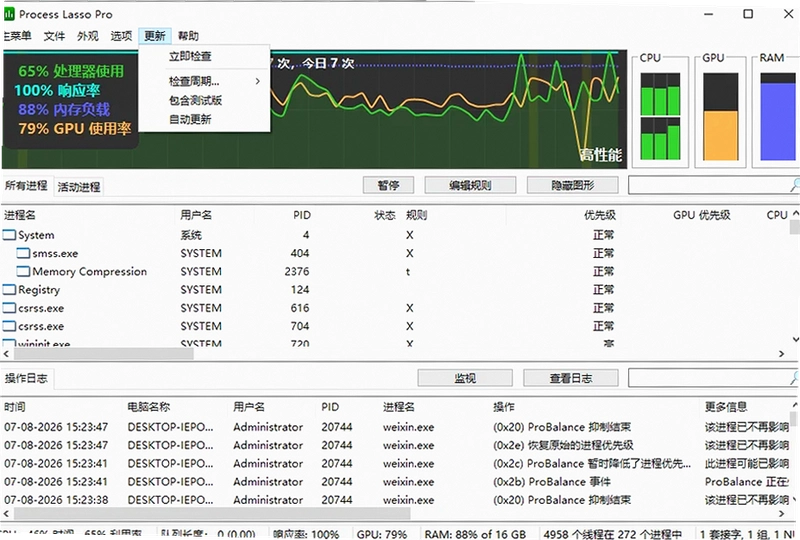Click the search magnifier icon beside 隐藏图形
Image resolution: width=800 pixels, height=540 pixels.
click(794, 185)
